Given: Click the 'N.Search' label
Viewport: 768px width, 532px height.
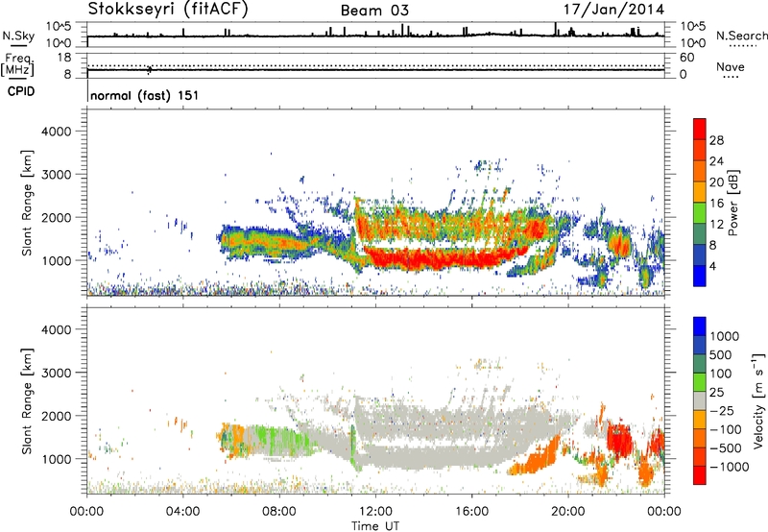Looking at the screenshot, I should [x=742, y=36].
